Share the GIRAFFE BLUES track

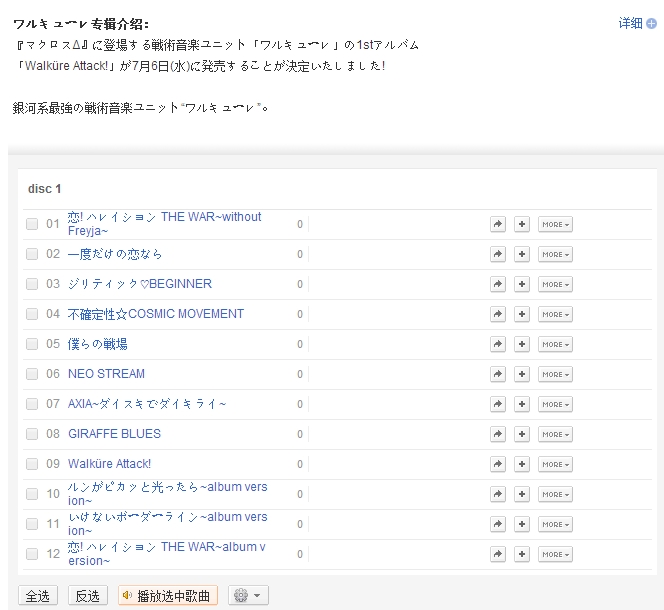[498, 434]
